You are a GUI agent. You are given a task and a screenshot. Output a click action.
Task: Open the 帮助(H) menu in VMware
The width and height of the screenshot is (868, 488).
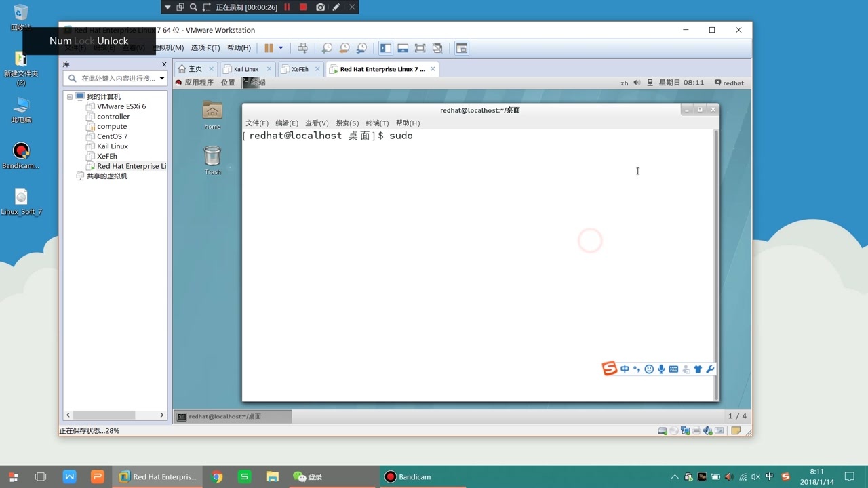click(239, 48)
